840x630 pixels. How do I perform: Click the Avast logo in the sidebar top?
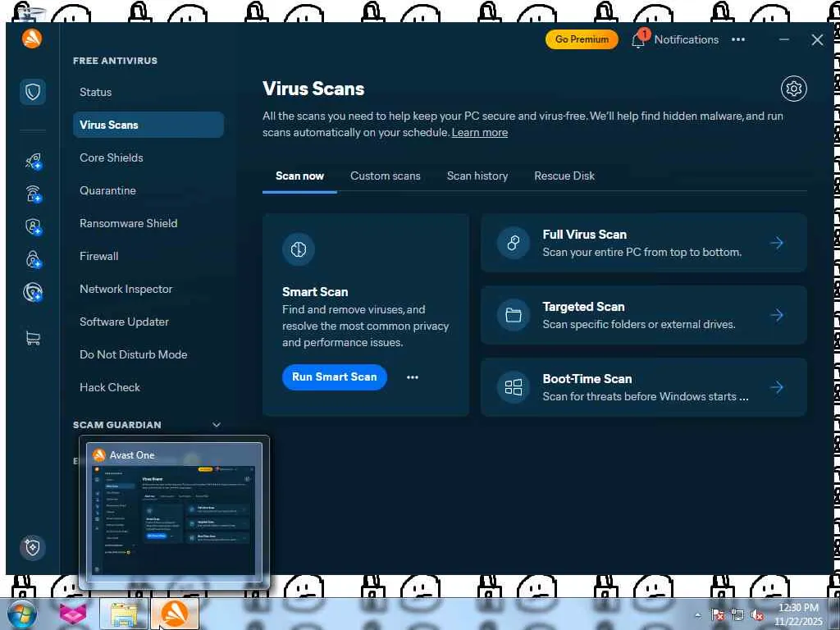tap(32, 39)
